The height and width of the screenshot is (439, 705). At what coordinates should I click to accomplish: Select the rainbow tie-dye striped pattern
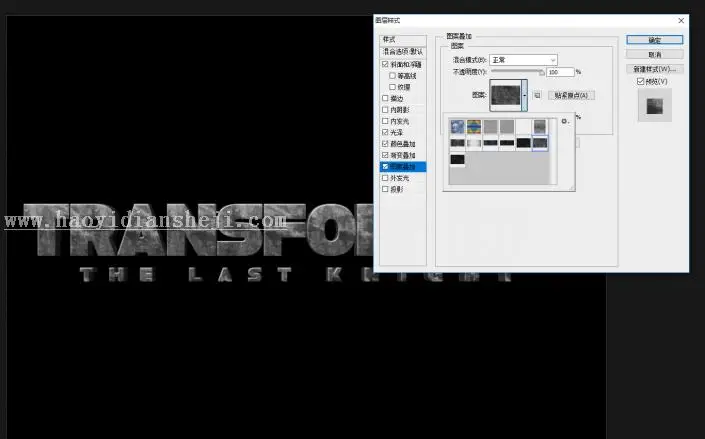474,127
